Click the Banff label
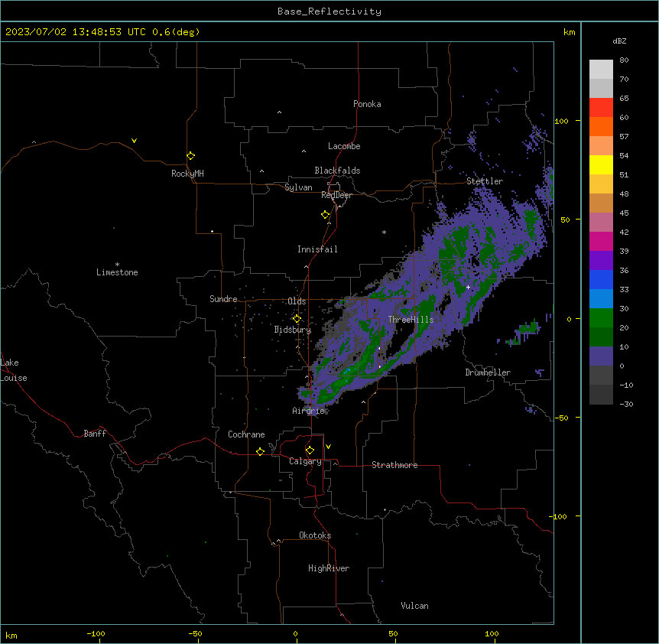This screenshot has height=644, width=659. click(95, 434)
